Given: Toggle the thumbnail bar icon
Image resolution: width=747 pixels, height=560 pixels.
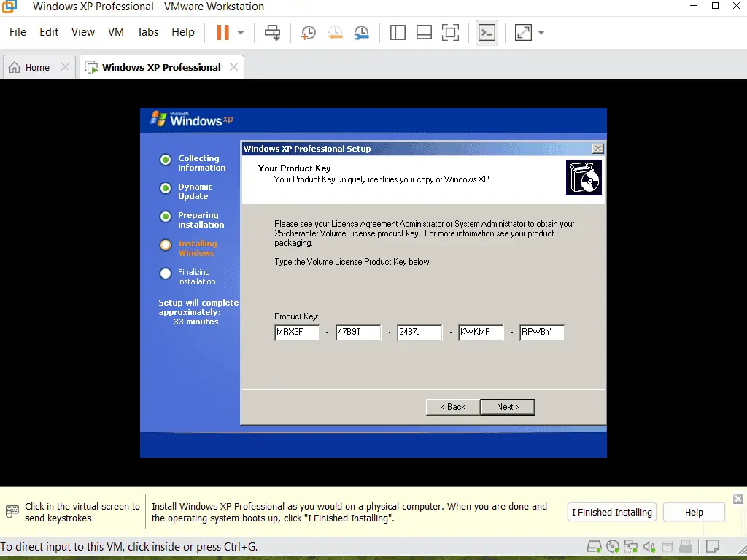Looking at the screenshot, I should coord(424,32).
